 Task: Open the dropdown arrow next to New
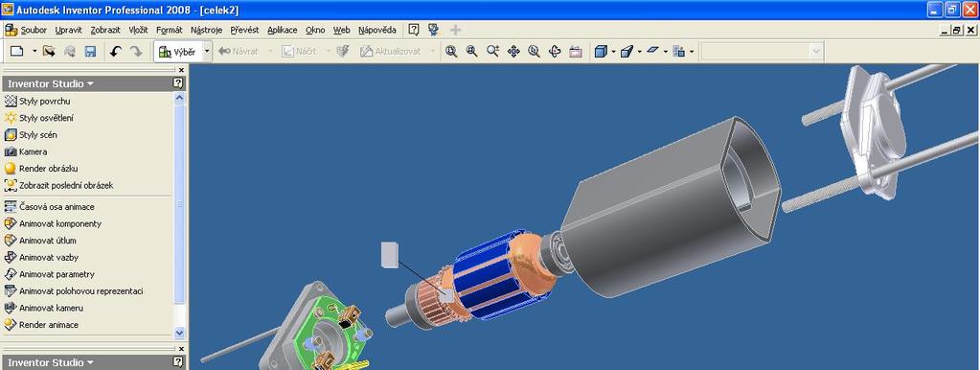click(34, 52)
